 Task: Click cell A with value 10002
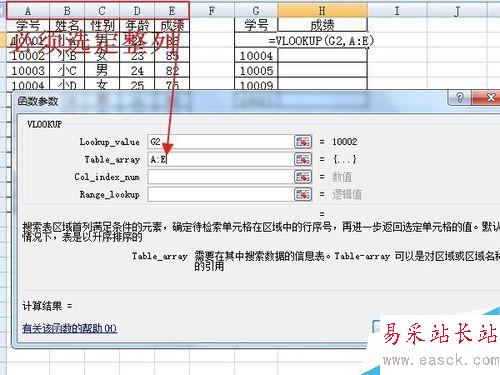click(28, 56)
